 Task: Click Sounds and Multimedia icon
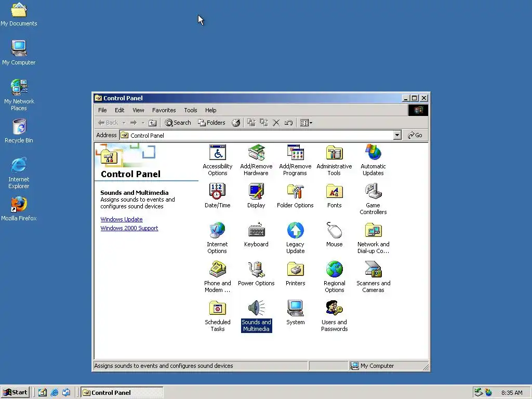256,316
